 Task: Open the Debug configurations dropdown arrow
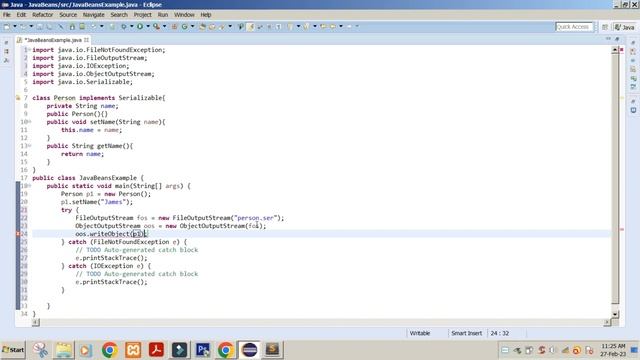point(131,27)
